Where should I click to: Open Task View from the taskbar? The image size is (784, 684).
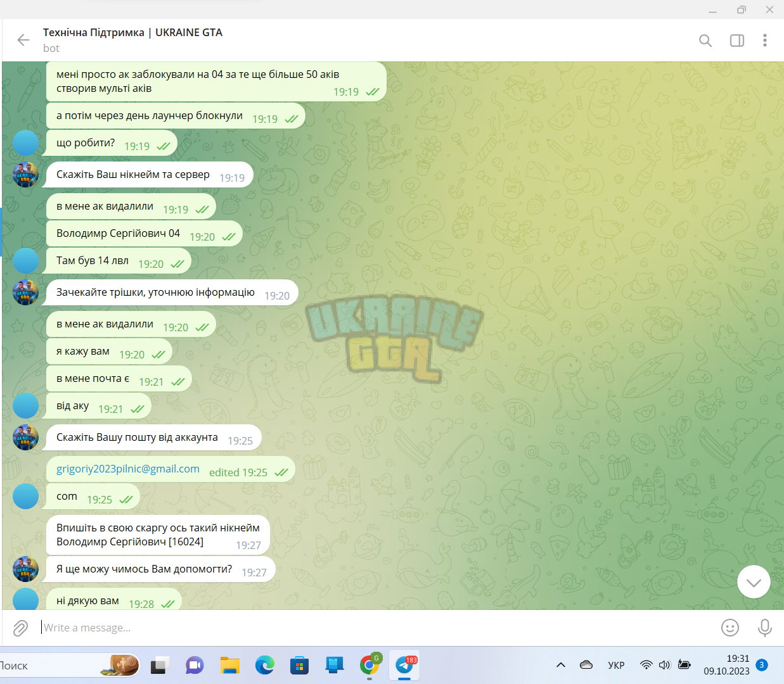point(158,666)
